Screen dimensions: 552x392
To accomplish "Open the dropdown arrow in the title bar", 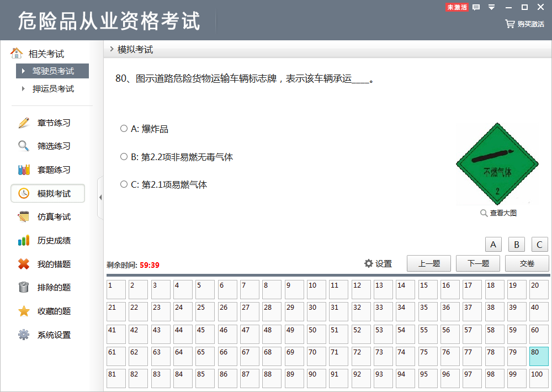I will [x=491, y=8].
